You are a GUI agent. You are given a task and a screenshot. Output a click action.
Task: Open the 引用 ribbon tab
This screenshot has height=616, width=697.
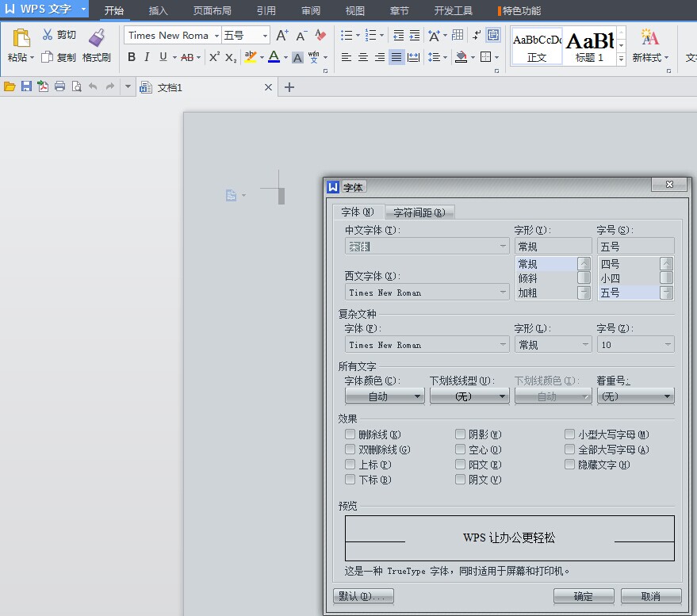click(x=266, y=10)
